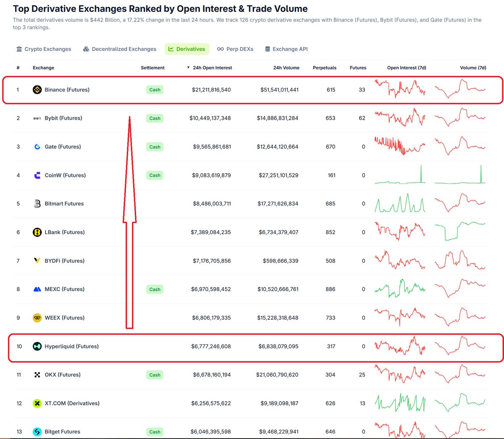
Task: Open Gate (Futures) exchange link
Action: (x=63, y=147)
